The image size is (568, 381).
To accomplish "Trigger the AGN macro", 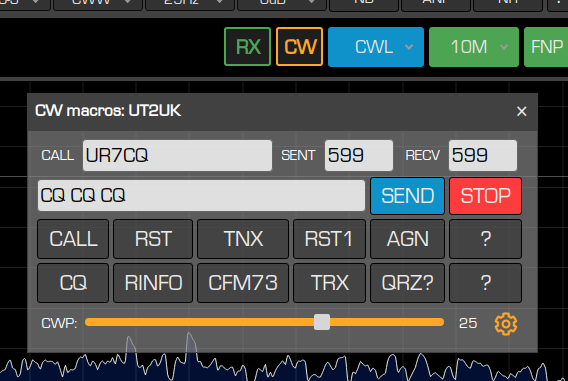I will click(407, 239).
